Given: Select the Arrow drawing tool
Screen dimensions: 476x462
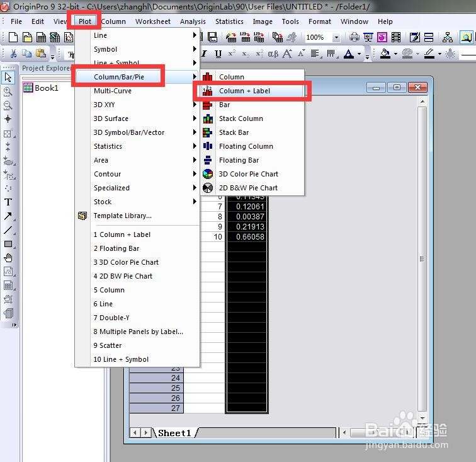Looking at the screenshot, I should [8, 216].
